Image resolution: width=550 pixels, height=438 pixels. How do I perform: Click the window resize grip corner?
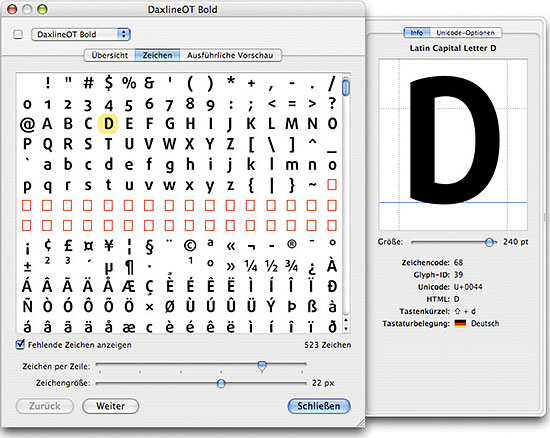(360, 423)
